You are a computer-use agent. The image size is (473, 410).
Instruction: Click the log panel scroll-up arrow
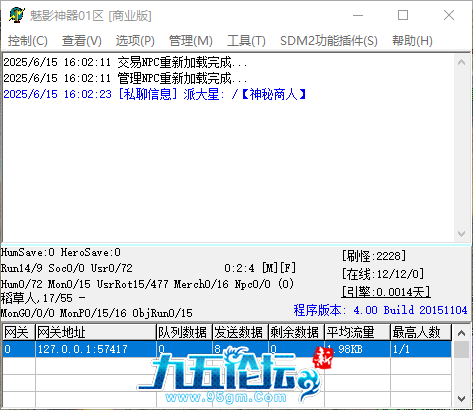462,62
